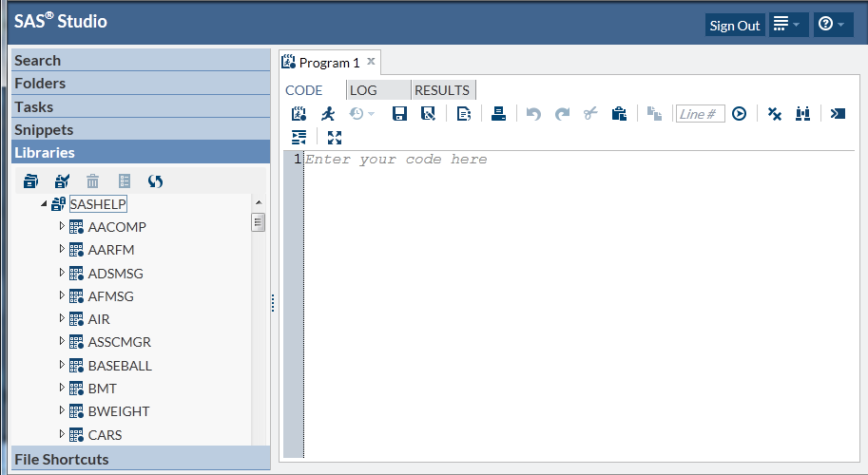Open the Tasks panel section

[x=141, y=106]
